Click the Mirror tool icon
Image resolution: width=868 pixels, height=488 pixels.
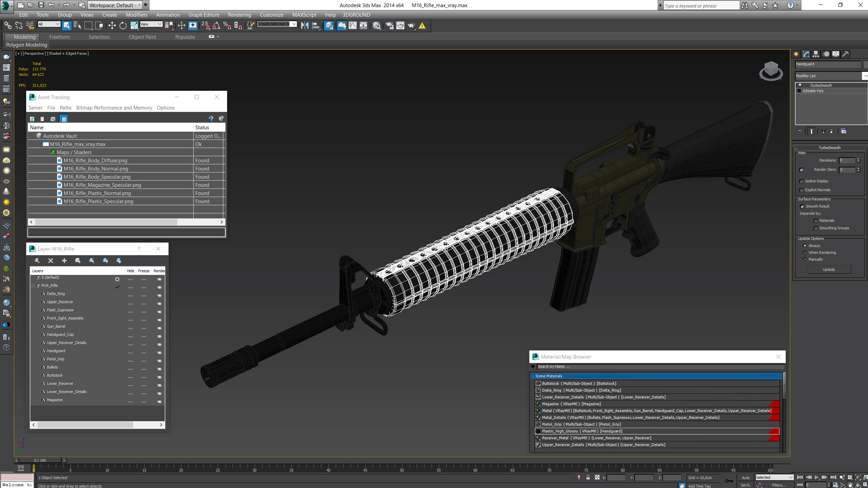(305, 26)
